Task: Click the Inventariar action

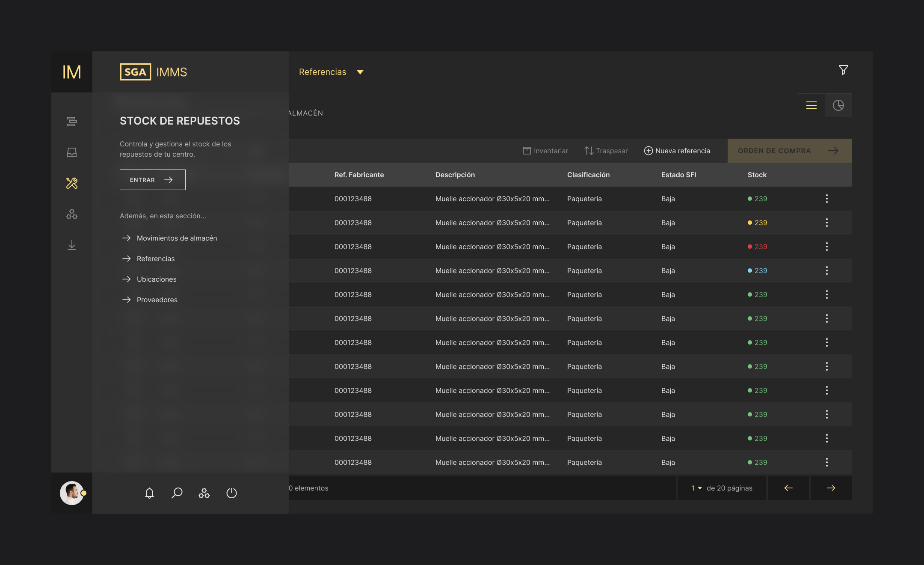Action: (545, 151)
